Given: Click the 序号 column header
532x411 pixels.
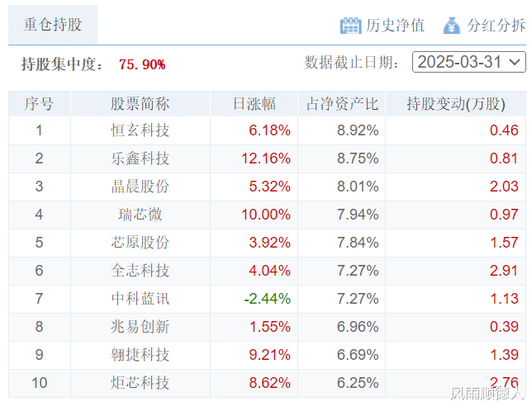Looking at the screenshot, I should 39,104.
